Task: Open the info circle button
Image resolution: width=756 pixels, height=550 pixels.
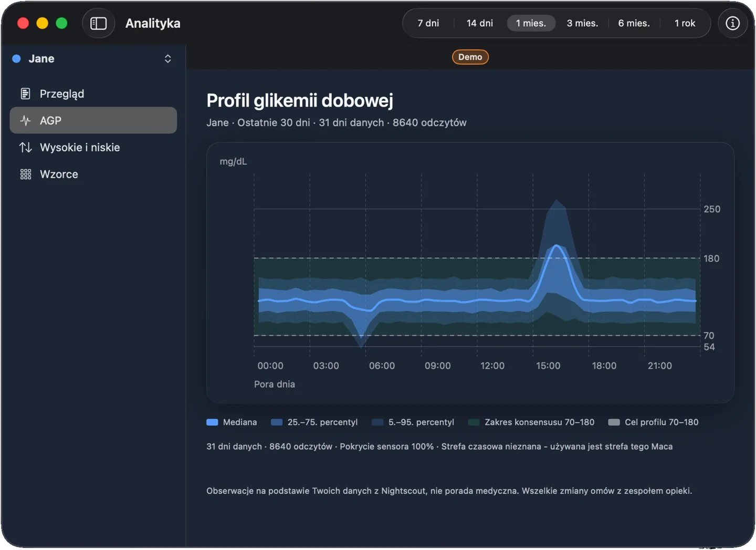Action: click(x=732, y=23)
